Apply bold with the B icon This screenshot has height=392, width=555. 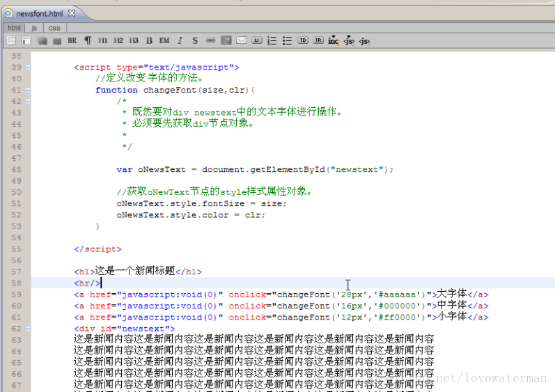149,40
